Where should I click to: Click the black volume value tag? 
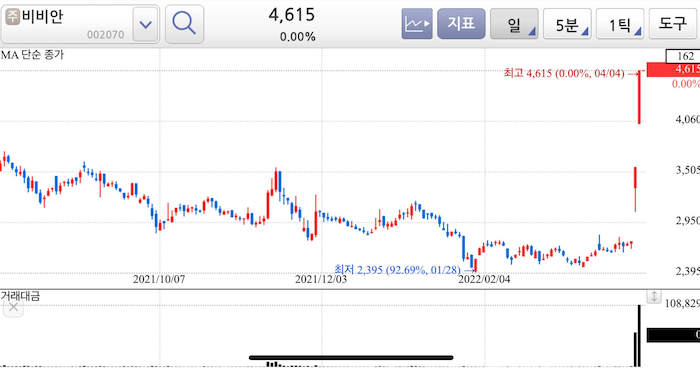click(x=674, y=335)
